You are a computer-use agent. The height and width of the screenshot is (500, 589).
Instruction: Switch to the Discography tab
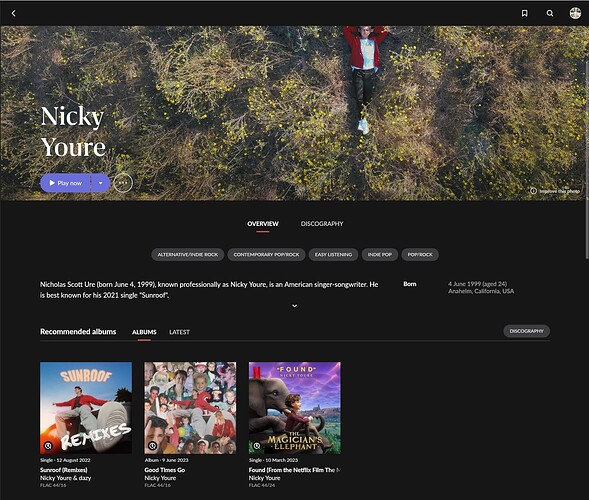pyautogui.click(x=322, y=224)
